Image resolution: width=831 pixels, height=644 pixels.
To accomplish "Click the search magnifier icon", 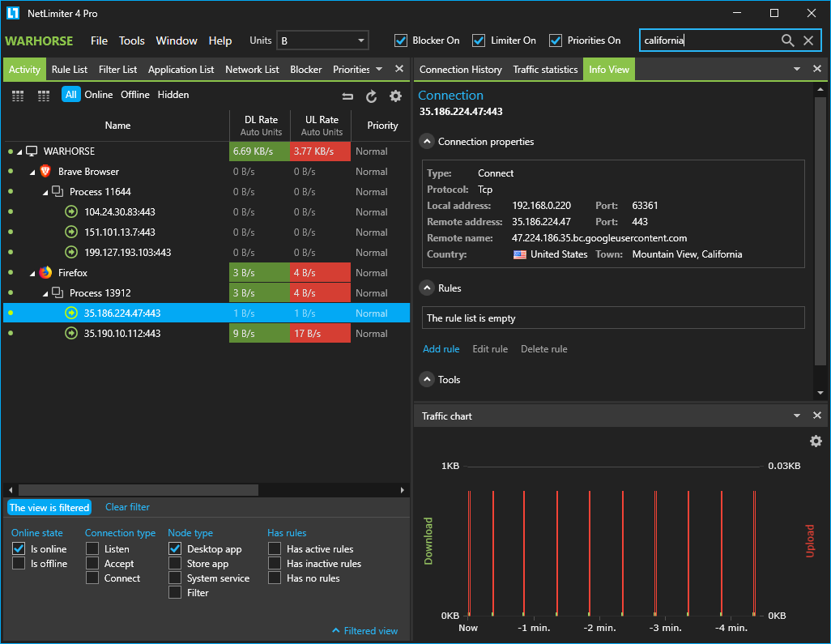I will coord(787,41).
